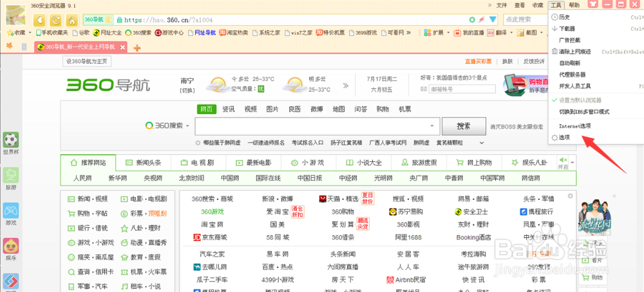The width and height of the screenshot is (644, 292).
Task: Click the 截图 screenshot icon
Action: pos(520,32)
